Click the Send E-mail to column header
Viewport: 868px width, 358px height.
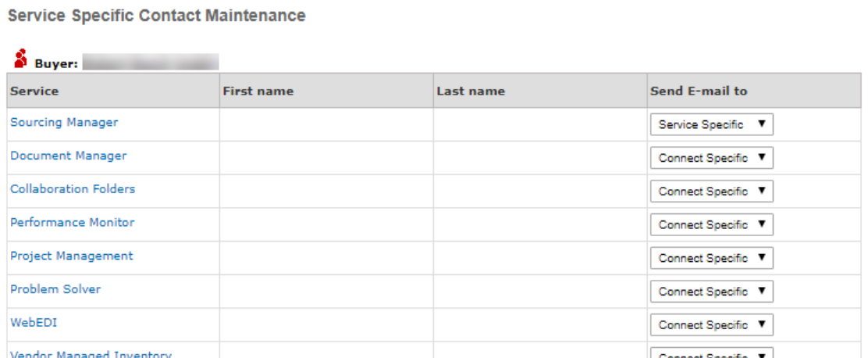[699, 91]
